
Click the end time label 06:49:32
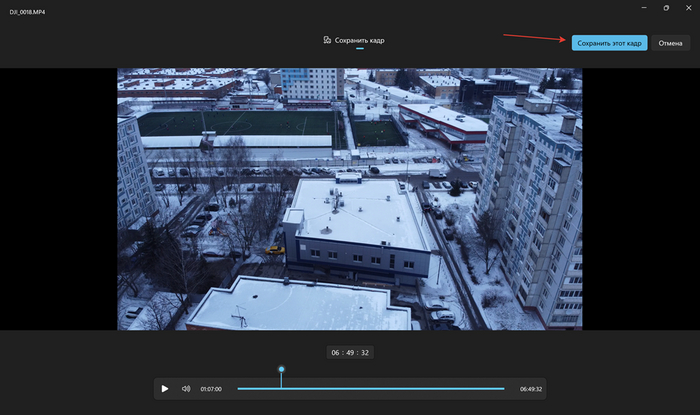click(x=530, y=388)
